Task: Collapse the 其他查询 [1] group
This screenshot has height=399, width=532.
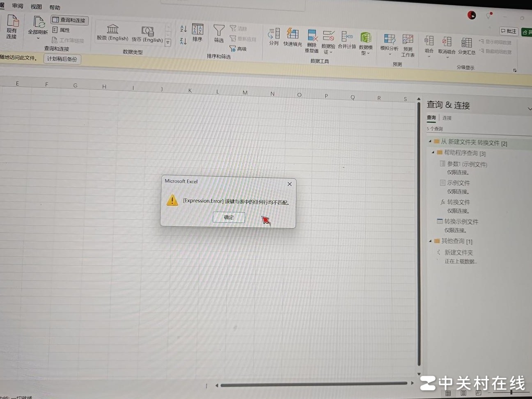Action: click(430, 241)
